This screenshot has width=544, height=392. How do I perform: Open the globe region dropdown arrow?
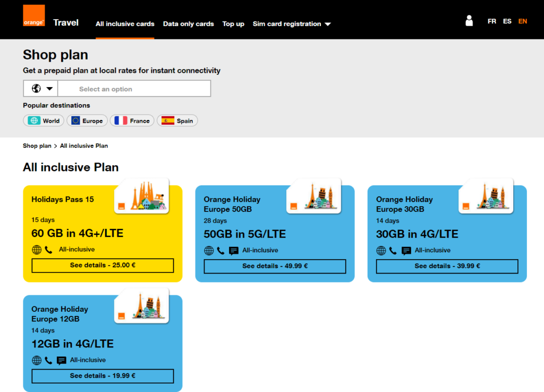[x=49, y=89]
